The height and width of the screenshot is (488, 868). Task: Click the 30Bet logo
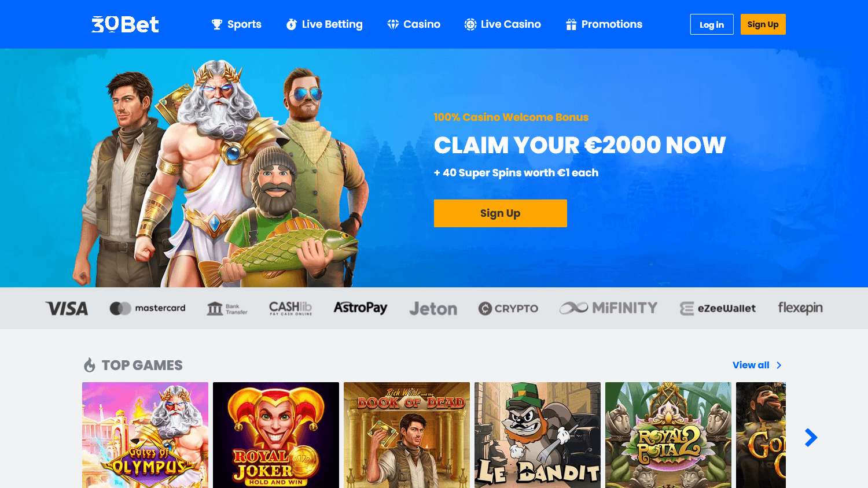tap(125, 24)
